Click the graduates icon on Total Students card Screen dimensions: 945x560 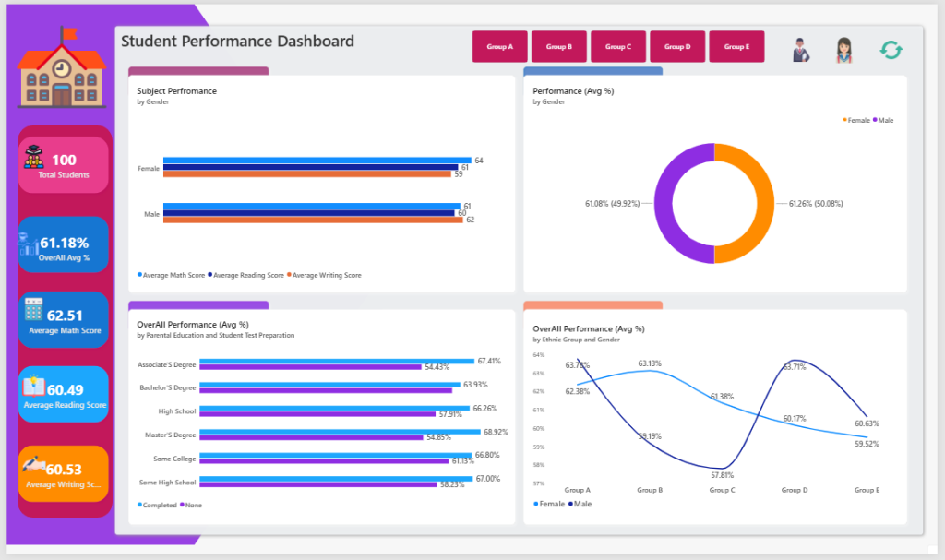[34, 158]
